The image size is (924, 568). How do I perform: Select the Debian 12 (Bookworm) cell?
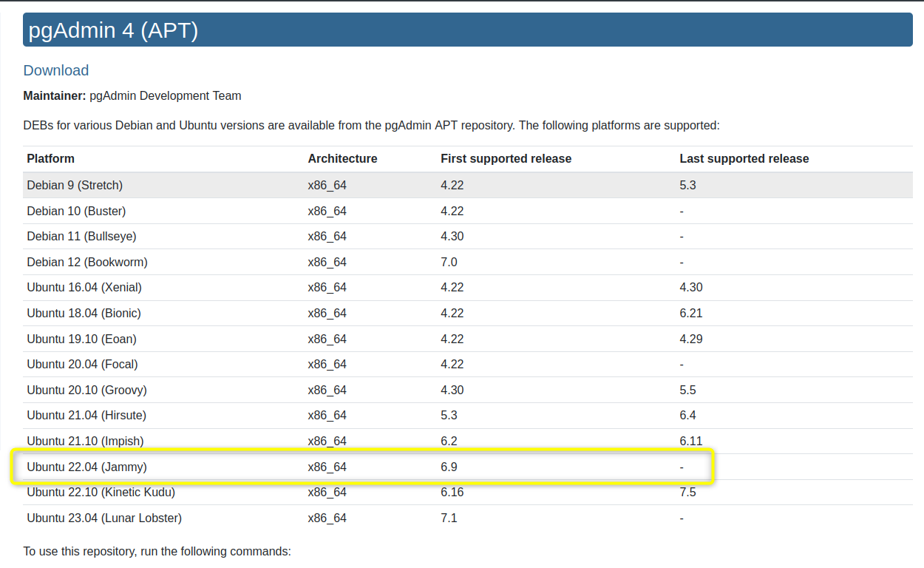tap(87, 262)
